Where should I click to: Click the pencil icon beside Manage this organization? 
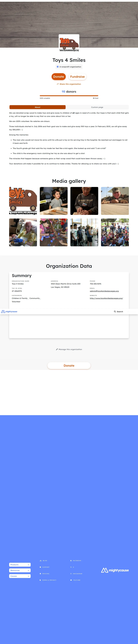pos(57,349)
